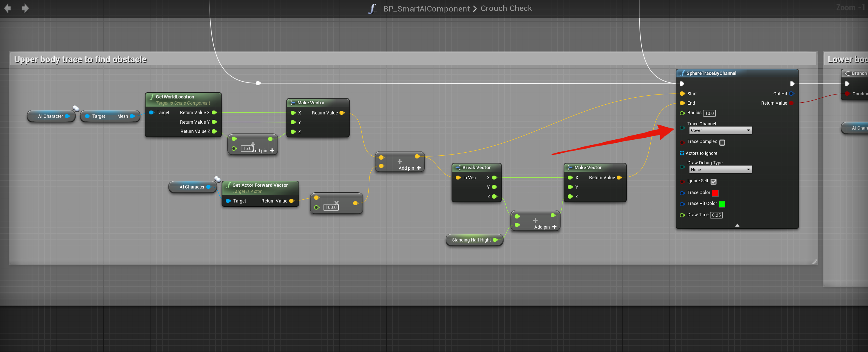Screen dimensions: 868x352
Task: Click the Actors to Ignore array pin
Action: tap(682, 153)
